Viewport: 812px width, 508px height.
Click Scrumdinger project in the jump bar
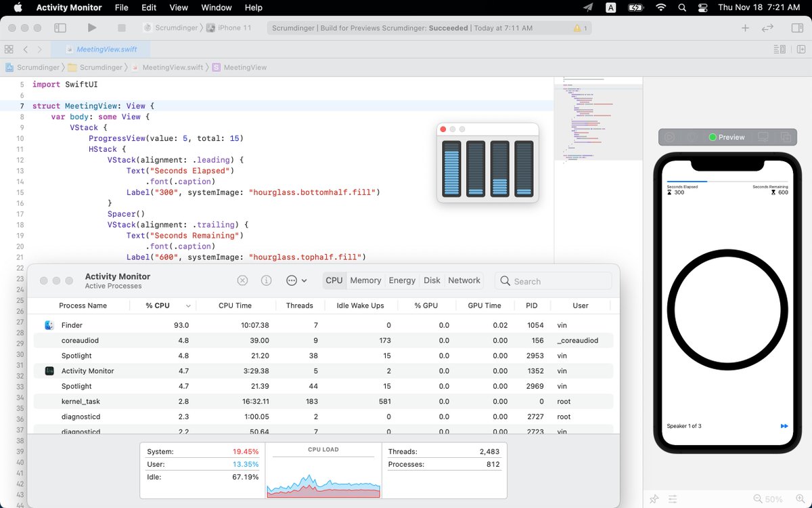tap(32, 67)
